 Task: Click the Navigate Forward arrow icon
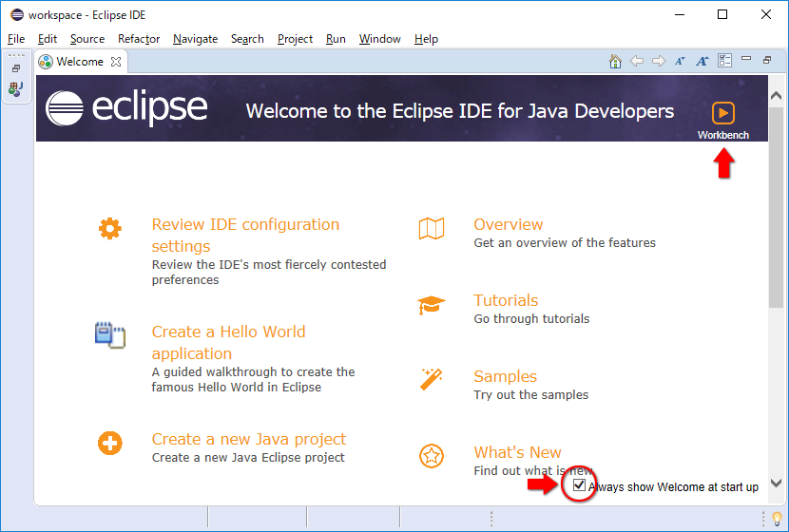pyautogui.click(x=659, y=62)
